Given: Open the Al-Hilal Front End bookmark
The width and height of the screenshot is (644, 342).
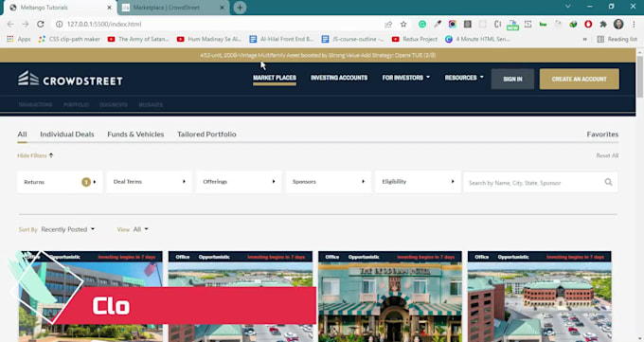Looking at the screenshot, I should pos(281,39).
